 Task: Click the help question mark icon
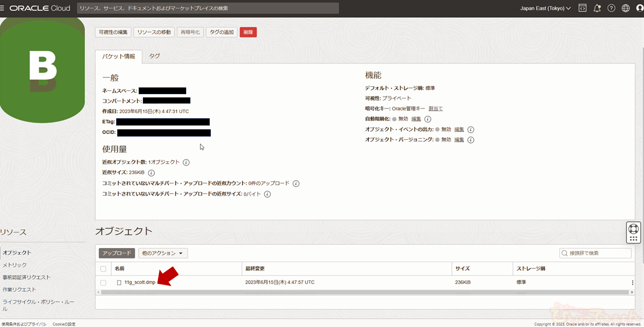tap(611, 8)
